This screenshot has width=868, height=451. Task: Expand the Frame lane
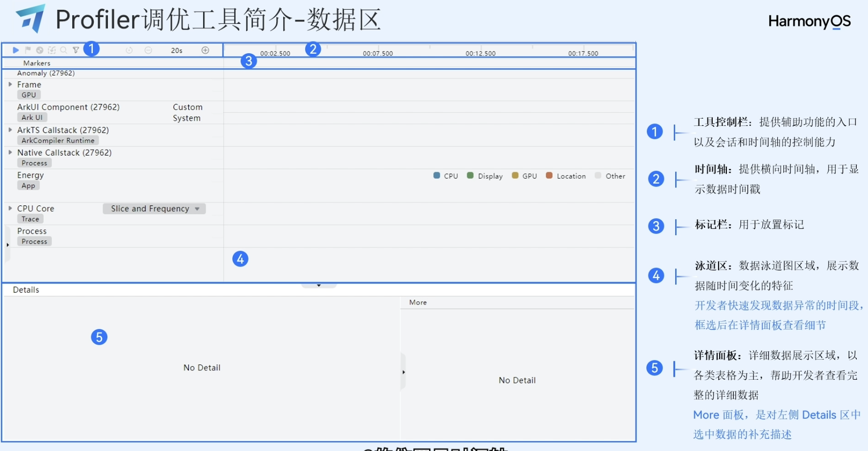(10, 84)
